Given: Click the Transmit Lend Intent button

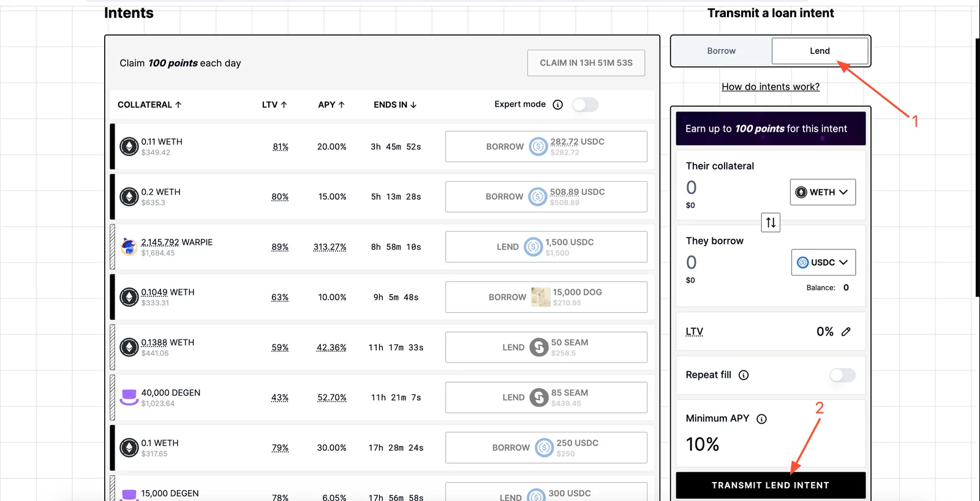Looking at the screenshot, I should 771,485.
